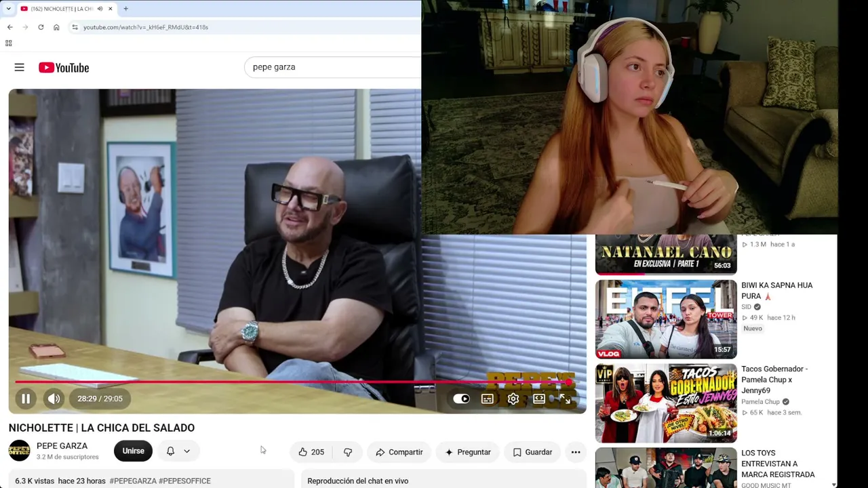Click the #PEPEGARZA hashtag

[133, 481]
